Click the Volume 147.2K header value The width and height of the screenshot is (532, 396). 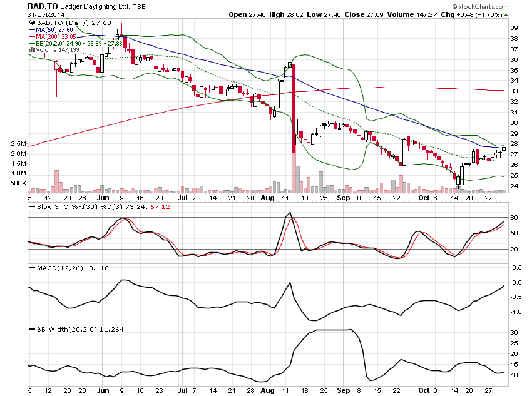coord(412,14)
